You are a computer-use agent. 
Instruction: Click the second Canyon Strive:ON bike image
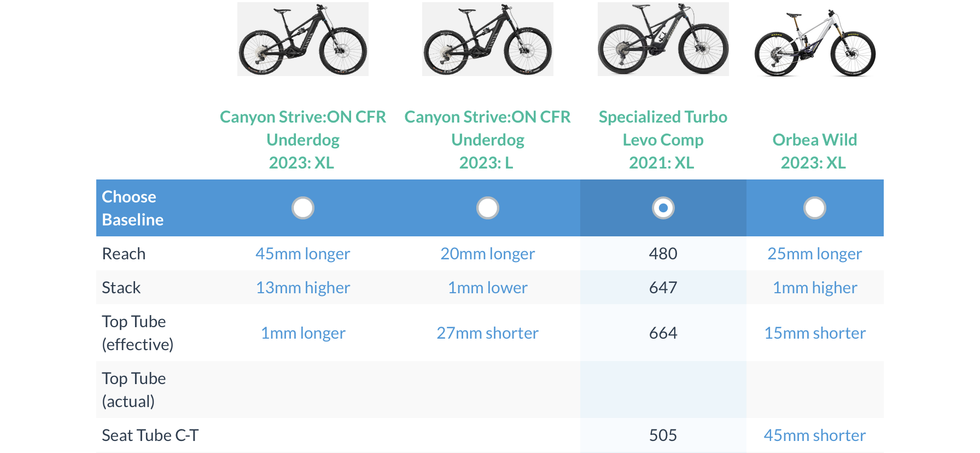(488, 39)
